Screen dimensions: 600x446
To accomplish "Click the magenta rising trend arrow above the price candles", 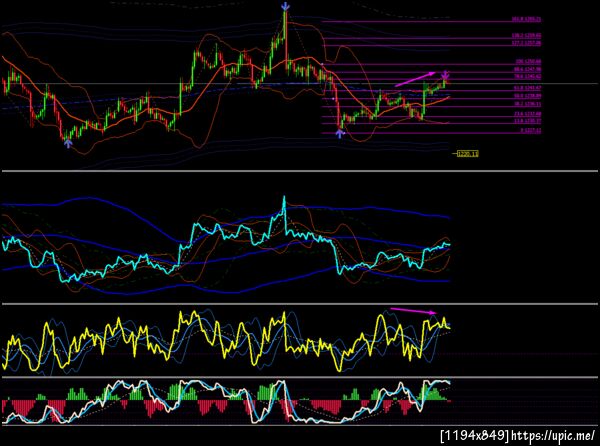I will (x=415, y=79).
